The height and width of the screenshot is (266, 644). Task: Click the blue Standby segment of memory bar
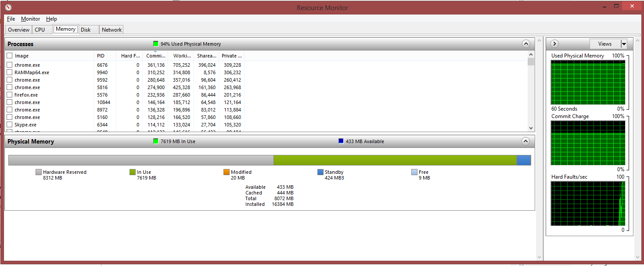[x=523, y=160]
